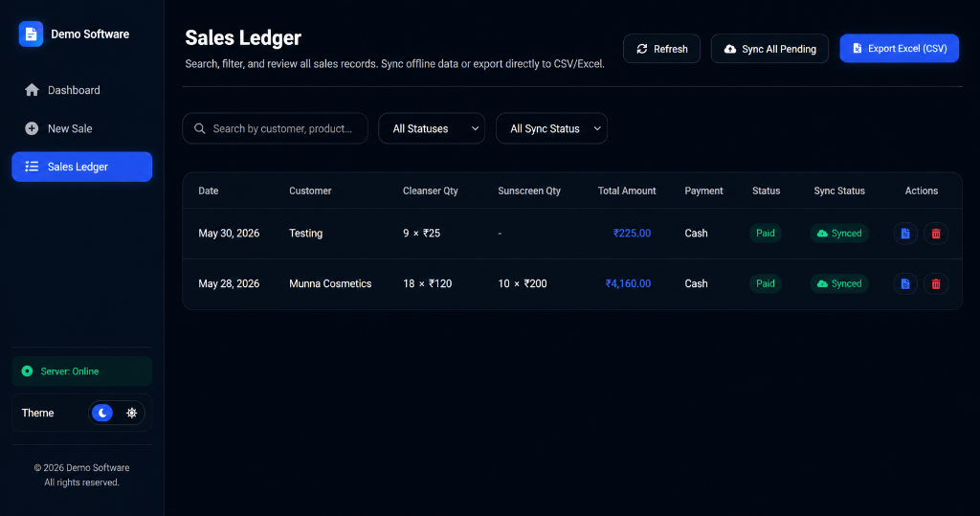Click Synced badge in Testing row

(x=839, y=234)
